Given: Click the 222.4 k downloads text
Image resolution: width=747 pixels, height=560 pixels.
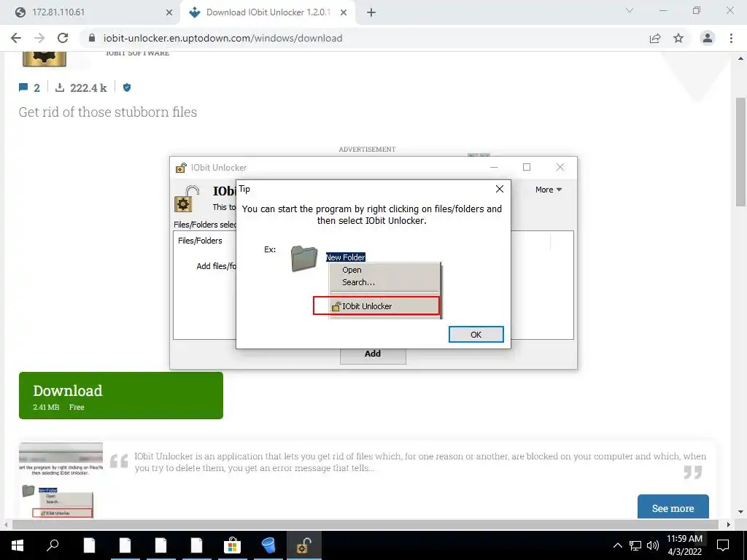Looking at the screenshot, I should pyautogui.click(x=88, y=87).
